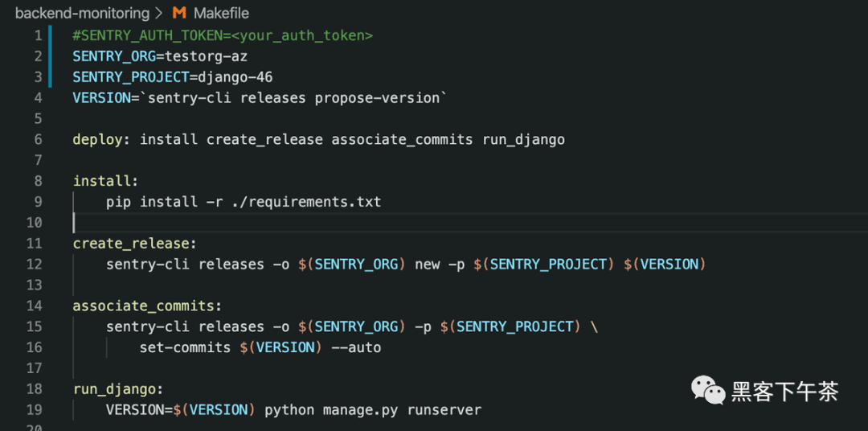Click the #SENTRY_AUTH_TOKEN comment line
868x431 pixels.
[223, 36]
